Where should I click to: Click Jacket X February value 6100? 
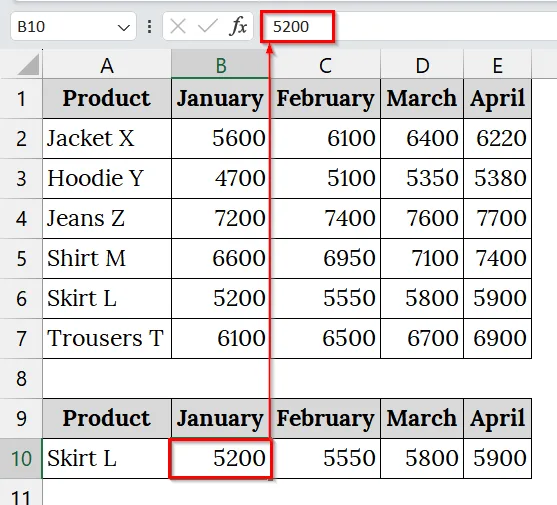coord(325,139)
